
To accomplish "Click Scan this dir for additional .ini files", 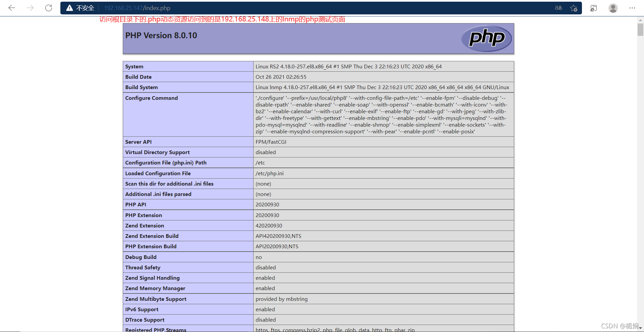I will click(x=169, y=184).
